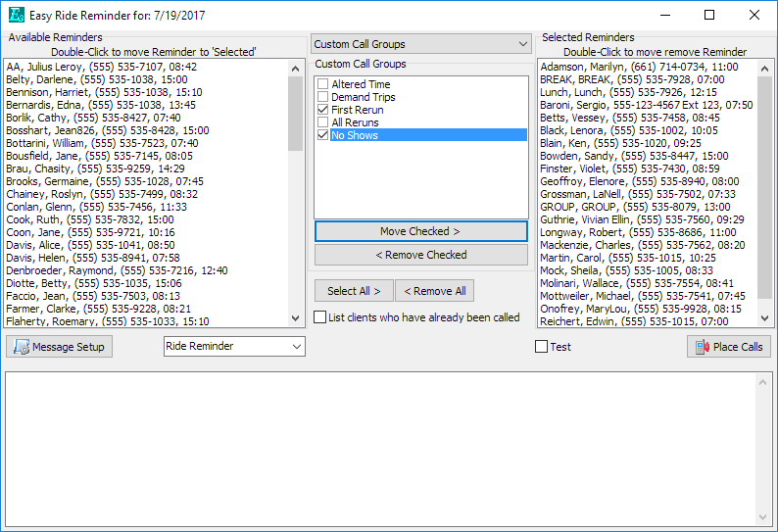Click Selected Reminders scrollbar thumb
Viewport: 778px width, 532px height.
[x=764, y=188]
